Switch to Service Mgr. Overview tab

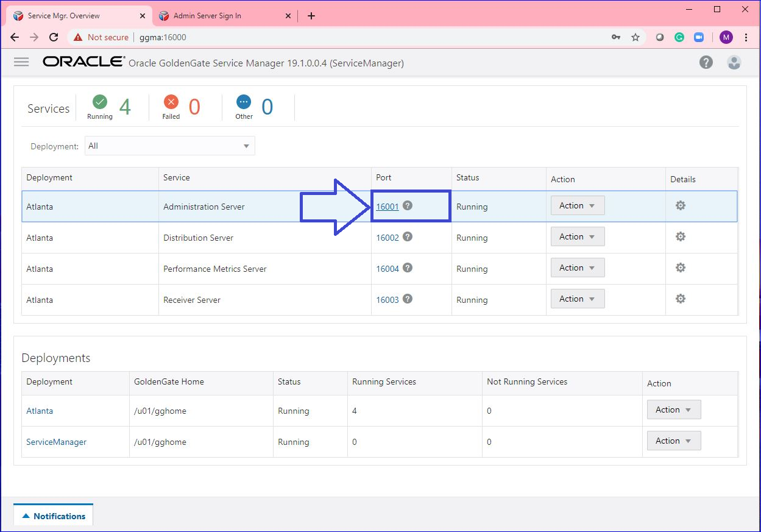(78, 16)
